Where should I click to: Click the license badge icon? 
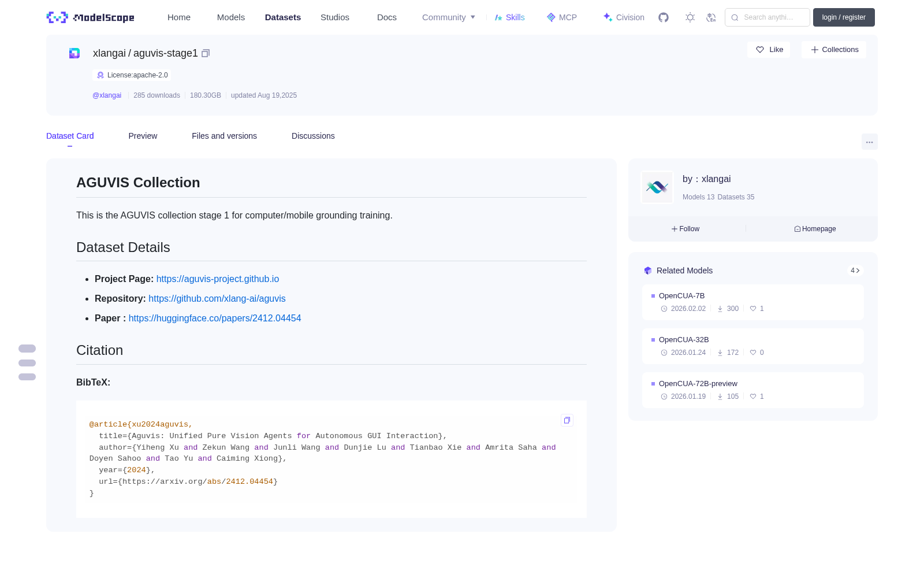[100, 75]
